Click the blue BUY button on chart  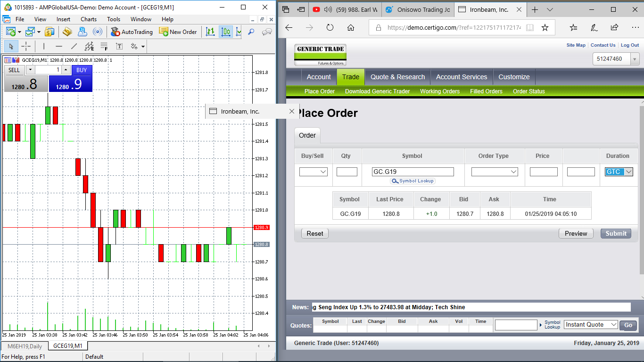(x=82, y=70)
